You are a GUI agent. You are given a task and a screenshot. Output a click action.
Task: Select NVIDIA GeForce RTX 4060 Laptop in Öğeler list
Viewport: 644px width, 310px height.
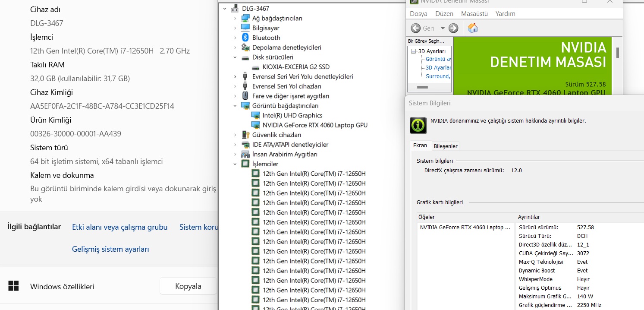[465, 227]
